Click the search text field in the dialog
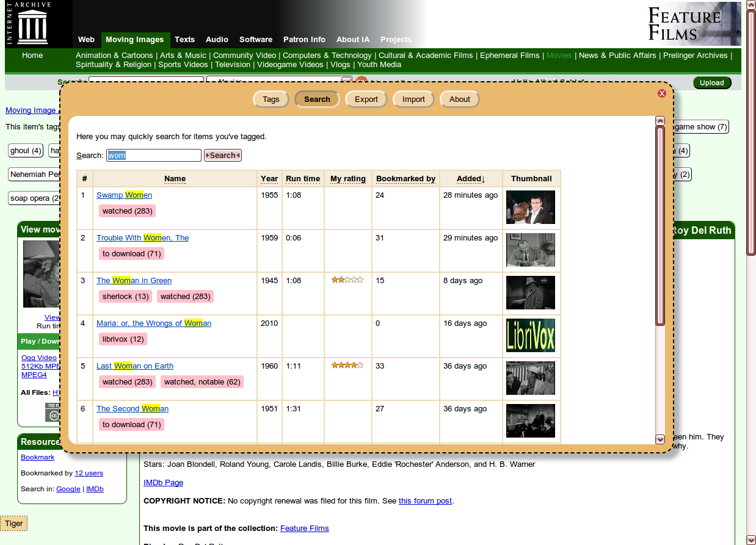The image size is (756, 545). [153, 155]
